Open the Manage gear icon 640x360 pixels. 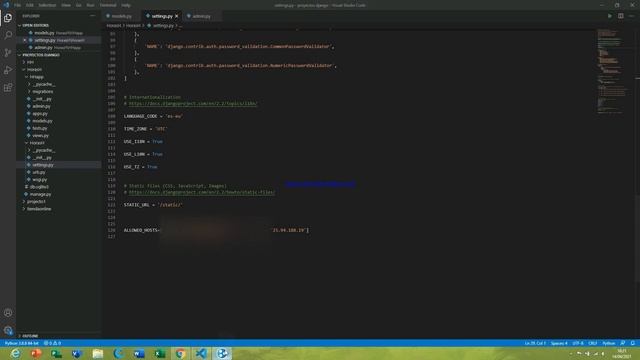coord(8,330)
